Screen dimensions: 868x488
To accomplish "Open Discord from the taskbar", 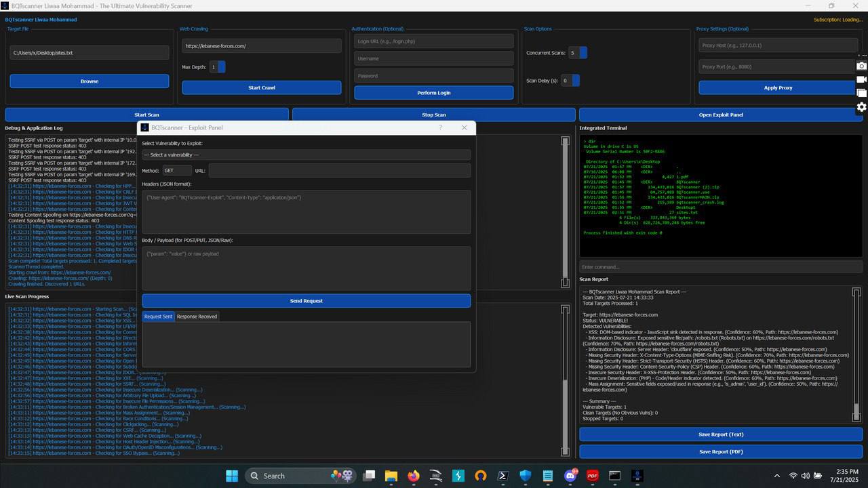I will click(570, 476).
